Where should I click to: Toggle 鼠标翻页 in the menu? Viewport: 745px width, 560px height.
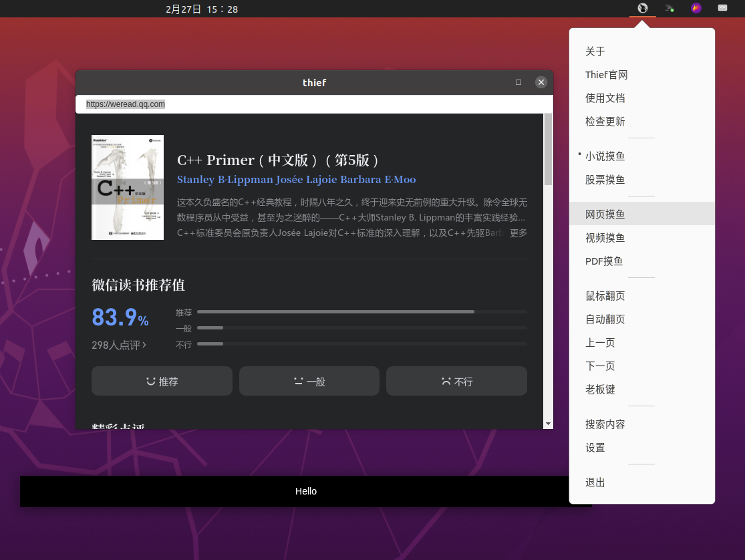click(605, 296)
